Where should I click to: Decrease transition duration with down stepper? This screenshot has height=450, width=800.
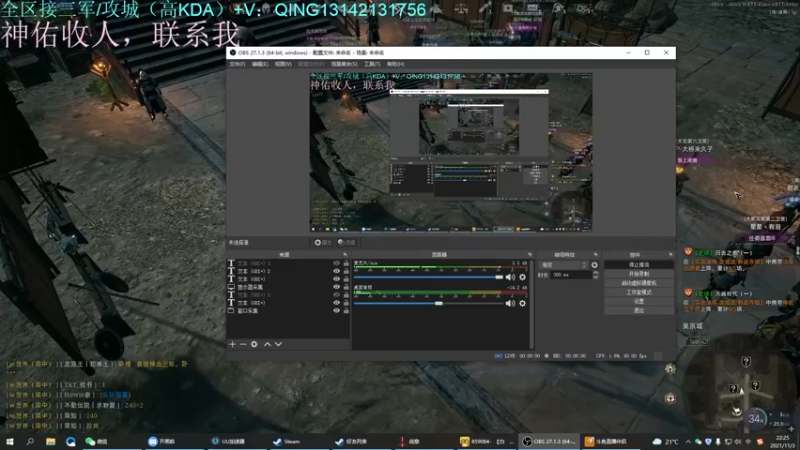[595, 277]
